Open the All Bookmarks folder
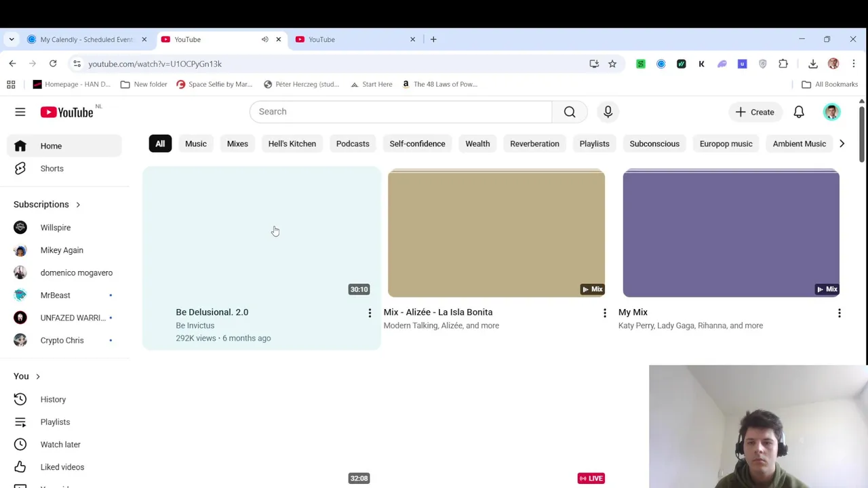The height and width of the screenshot is (488, 868). point(829,84)
